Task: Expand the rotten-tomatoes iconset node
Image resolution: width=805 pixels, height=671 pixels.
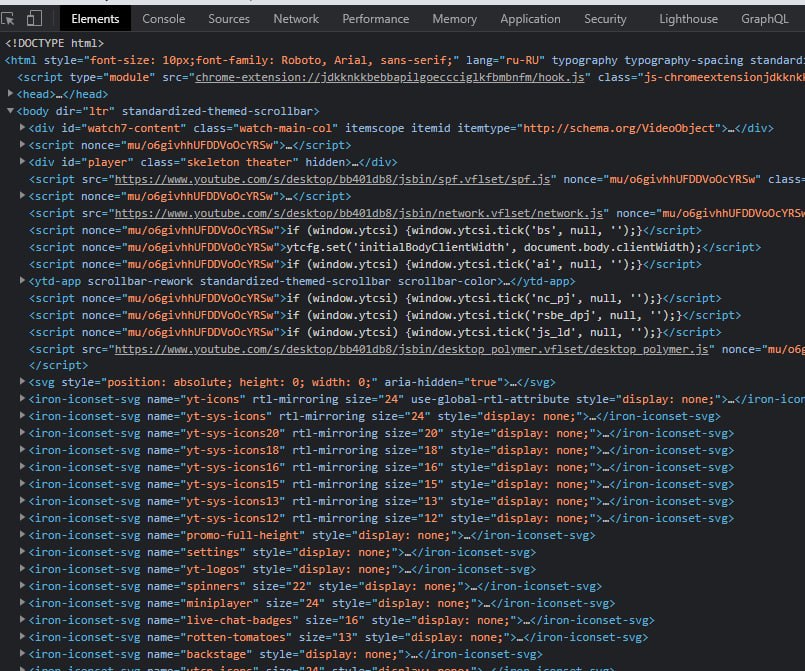Action: [x=22, y=636]
